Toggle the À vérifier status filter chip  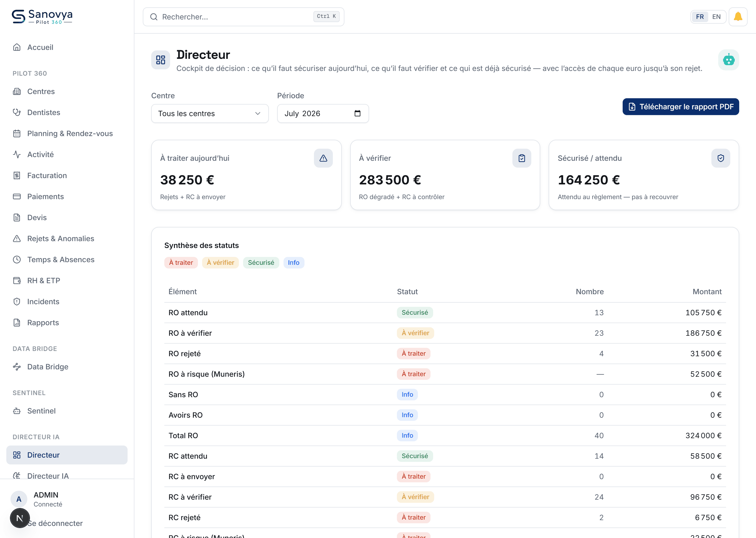(x=220, y=263)
